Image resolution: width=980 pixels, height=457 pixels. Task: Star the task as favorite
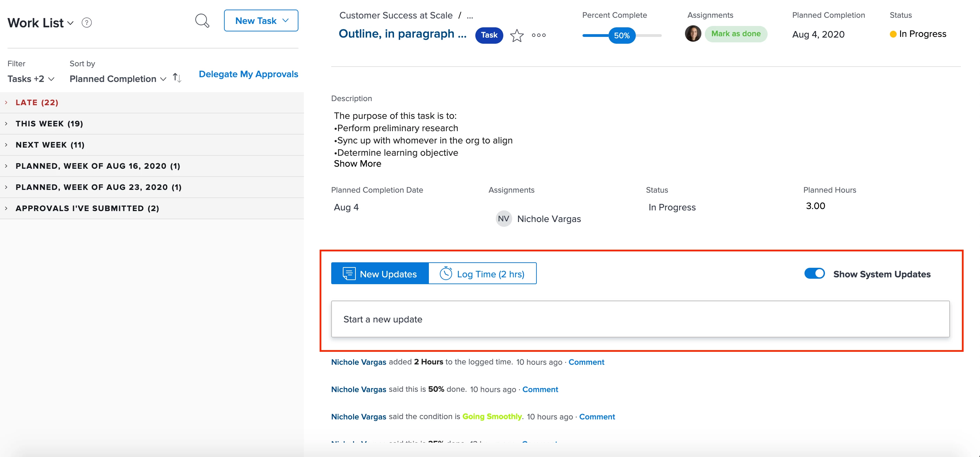[517, 36]
